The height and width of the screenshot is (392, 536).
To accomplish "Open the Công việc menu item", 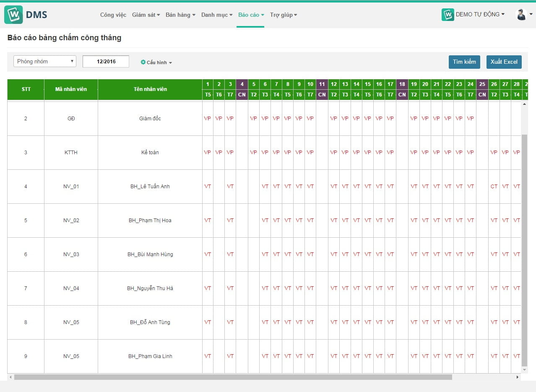I will click(x=113, y=15).
